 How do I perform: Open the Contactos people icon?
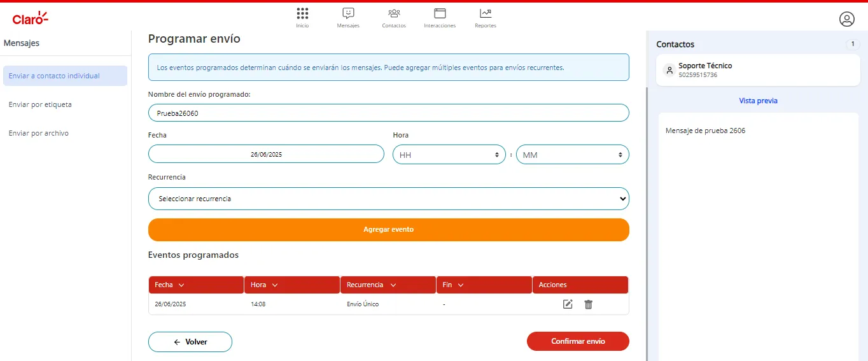[394, 13]
